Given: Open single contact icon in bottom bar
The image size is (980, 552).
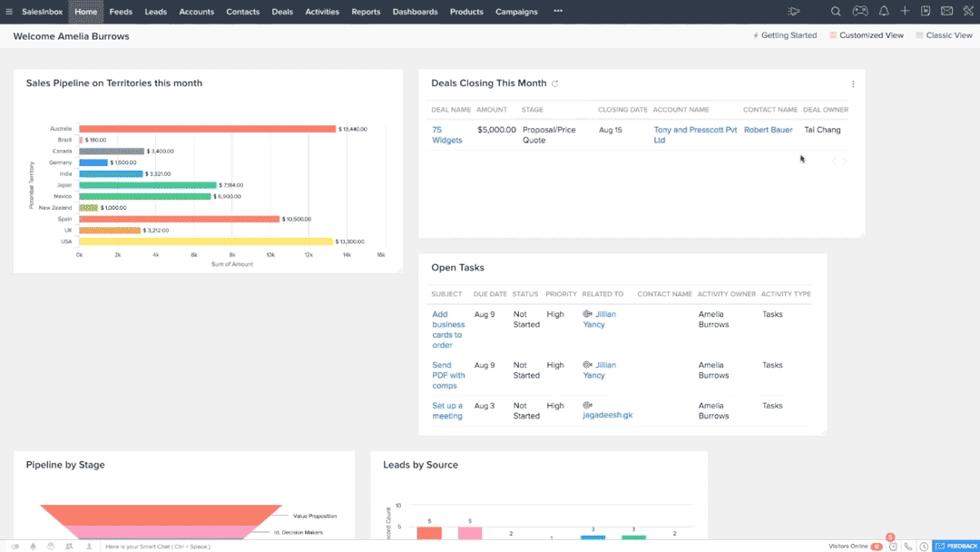Looking at the screenshot, I should [x=89, y=547].
